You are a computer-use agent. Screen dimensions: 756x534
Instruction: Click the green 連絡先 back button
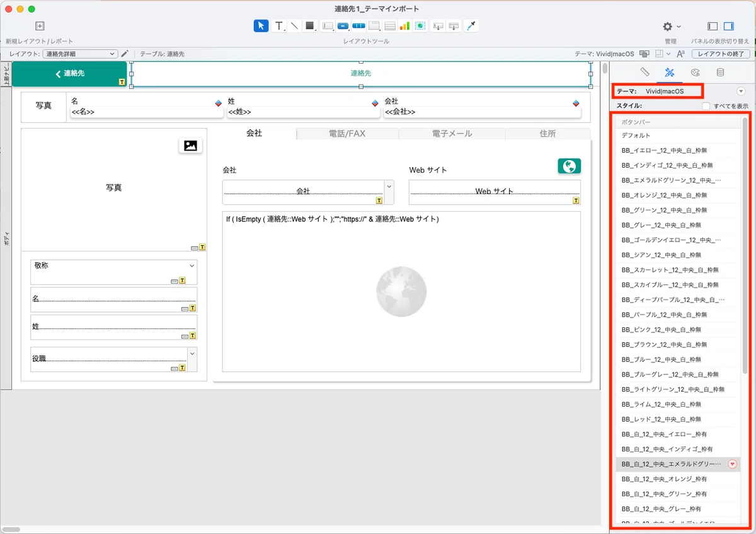[x=69, y=74]
